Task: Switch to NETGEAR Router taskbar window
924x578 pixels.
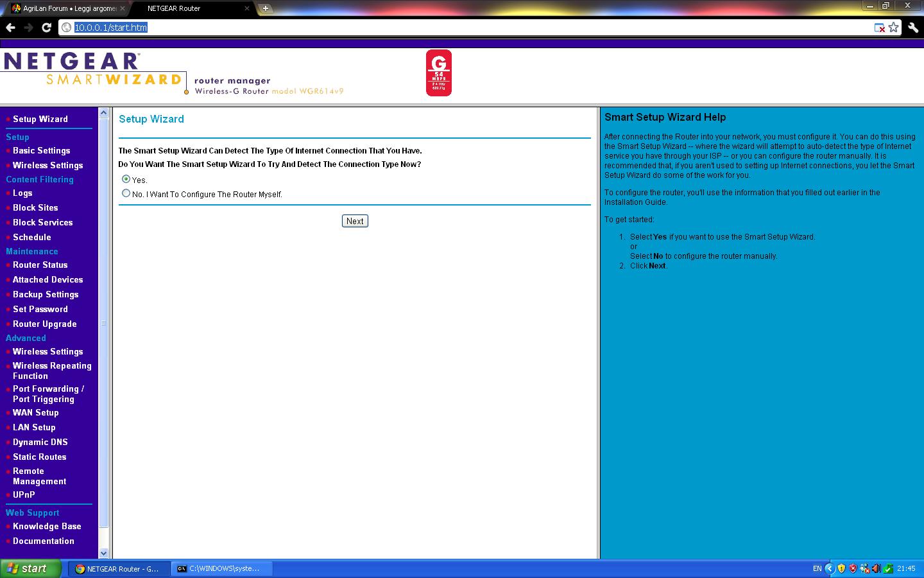Action: click(119, 568)
